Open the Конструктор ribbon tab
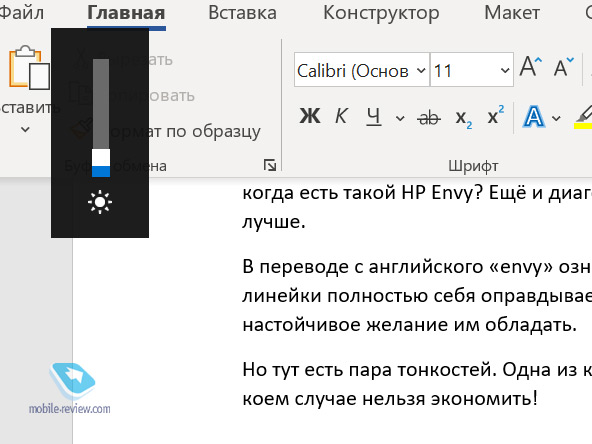Viewport: 592px width, 444px height. [x=381, y=12]
